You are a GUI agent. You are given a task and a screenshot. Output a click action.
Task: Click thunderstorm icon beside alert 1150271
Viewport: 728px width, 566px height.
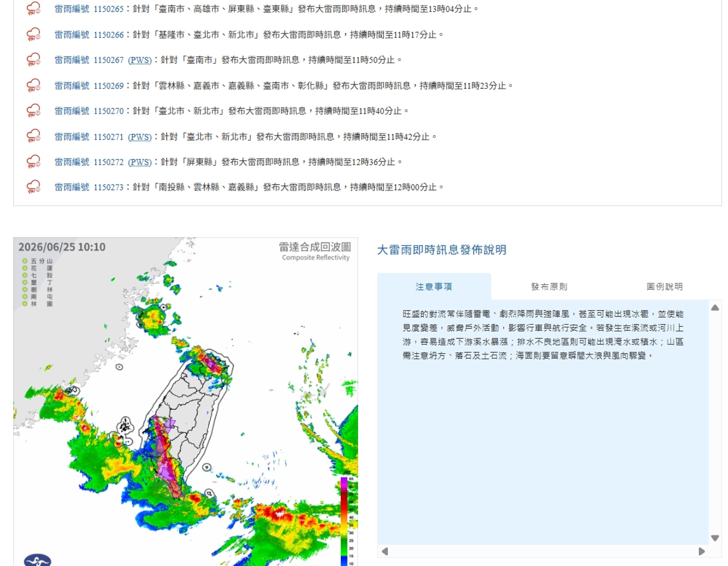(33, 136)
